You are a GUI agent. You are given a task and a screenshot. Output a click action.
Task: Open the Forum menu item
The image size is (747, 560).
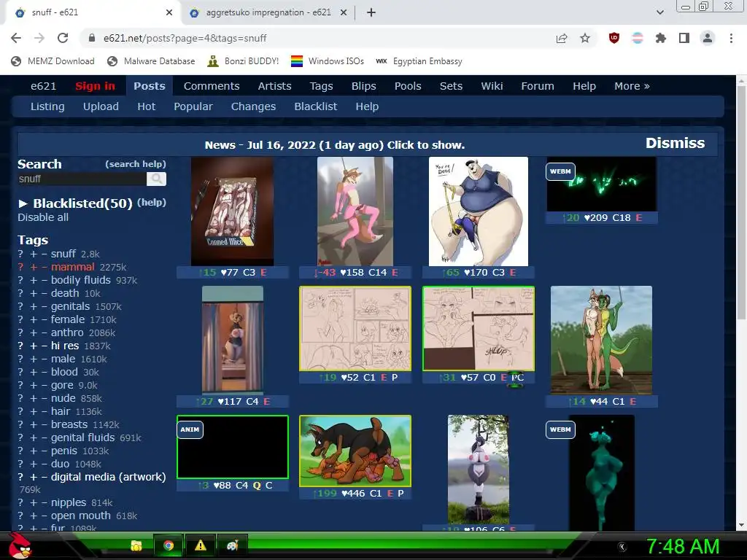point(538,86)
